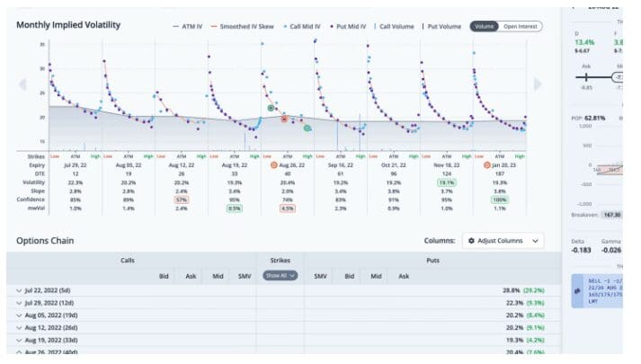Click the red circled marker on the chart
This screenshot has height=364, width=641.
click(284, 119)
